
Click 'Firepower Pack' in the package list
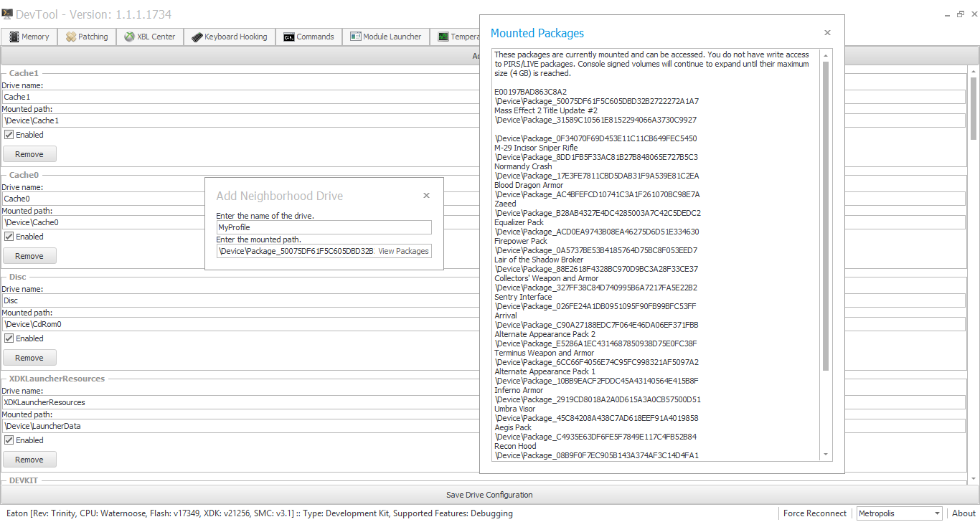521,241
